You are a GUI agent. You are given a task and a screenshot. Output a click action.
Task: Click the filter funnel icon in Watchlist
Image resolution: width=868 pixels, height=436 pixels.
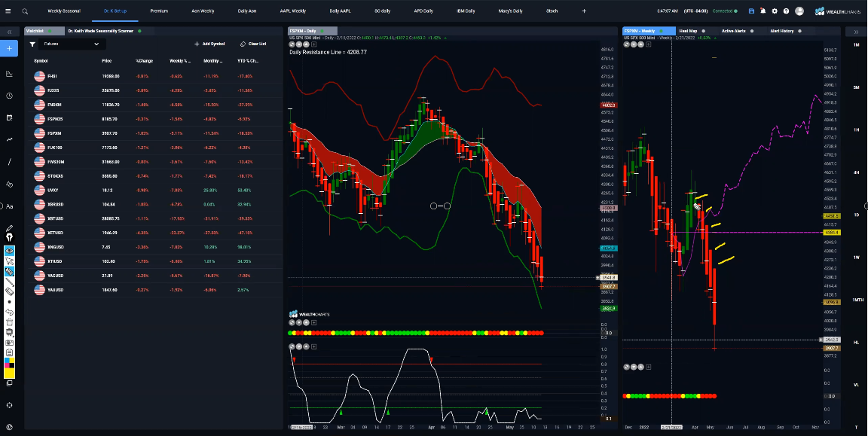pos(32,44)
